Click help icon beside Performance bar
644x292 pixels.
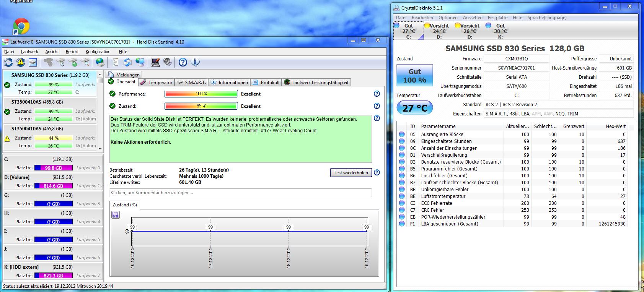[377, 94]
